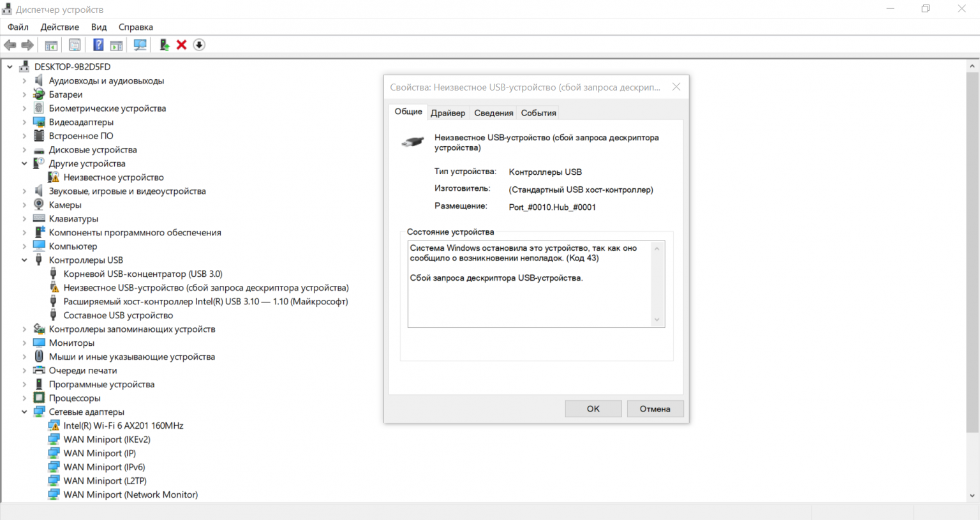Select the Неизвестное USB-устройство (сбой запроса дескриптора) tree row
The width and height of the screenshot is (980, 520).
[206, 288]
